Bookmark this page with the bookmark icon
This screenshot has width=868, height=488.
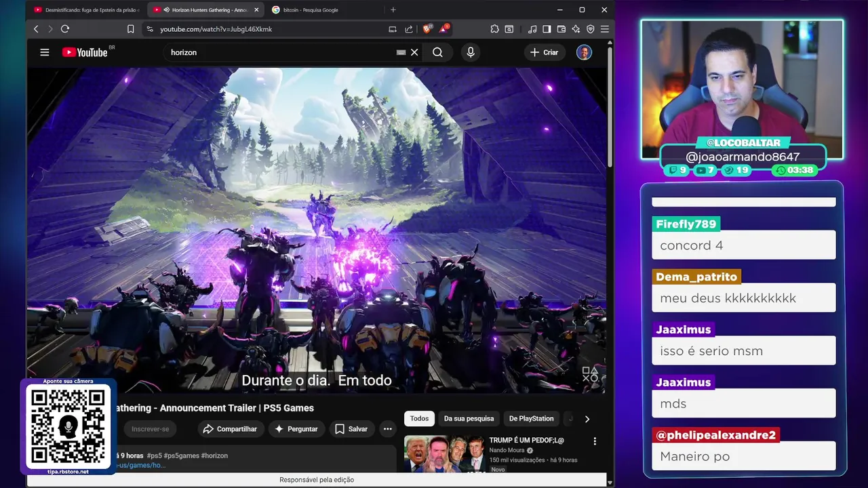[130, 29]
